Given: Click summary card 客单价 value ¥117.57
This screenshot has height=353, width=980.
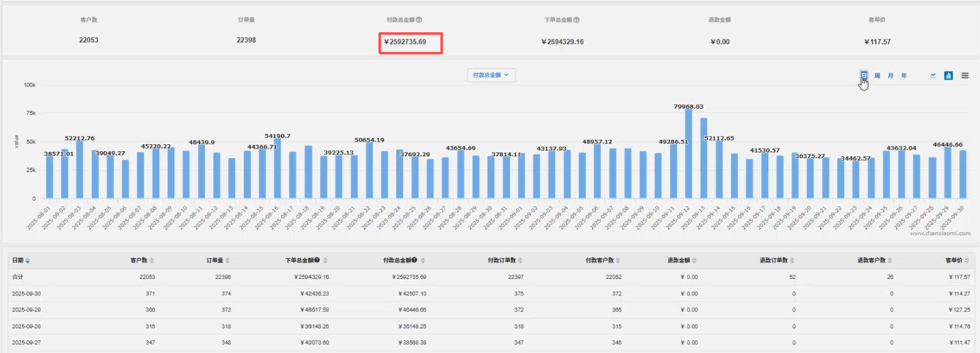Looking at the screenshot, I should 877,42.
